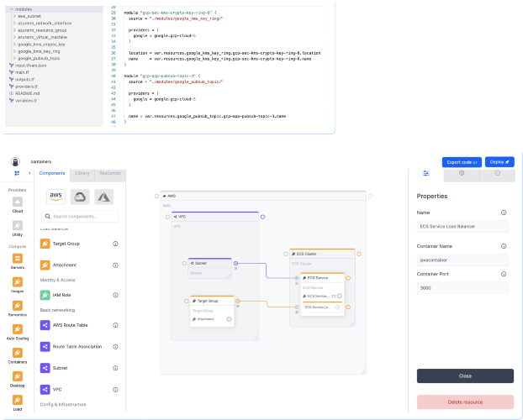Viewport: 523px width, 420px height.
Task: Click the Delete resource button
Action: [465, 402]
